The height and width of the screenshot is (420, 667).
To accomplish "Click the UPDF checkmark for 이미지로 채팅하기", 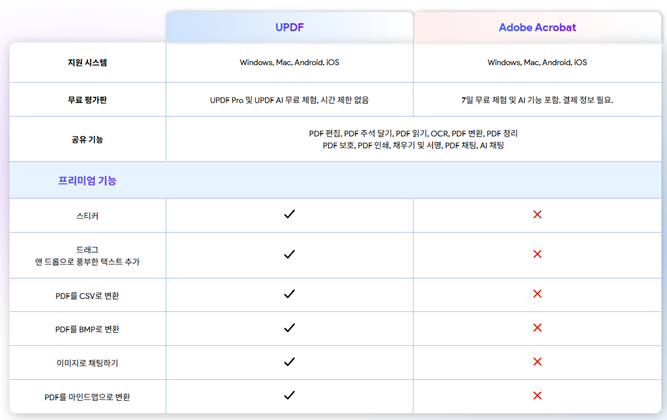I will pos(289,362).
